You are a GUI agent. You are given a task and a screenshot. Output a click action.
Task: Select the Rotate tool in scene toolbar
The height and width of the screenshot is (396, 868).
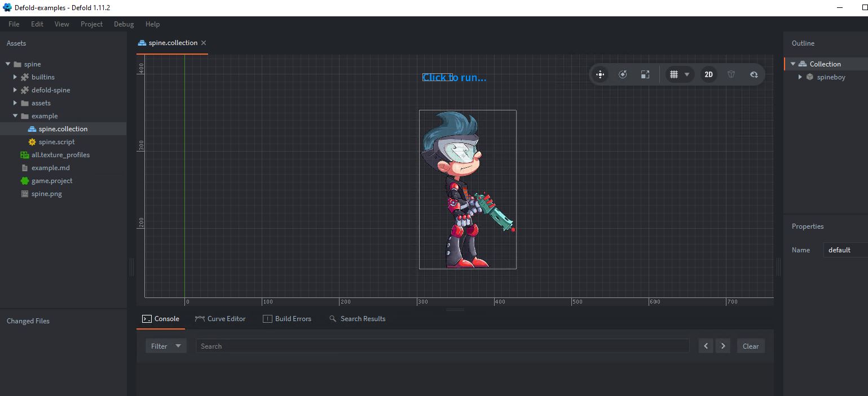[x=623, y=74]
